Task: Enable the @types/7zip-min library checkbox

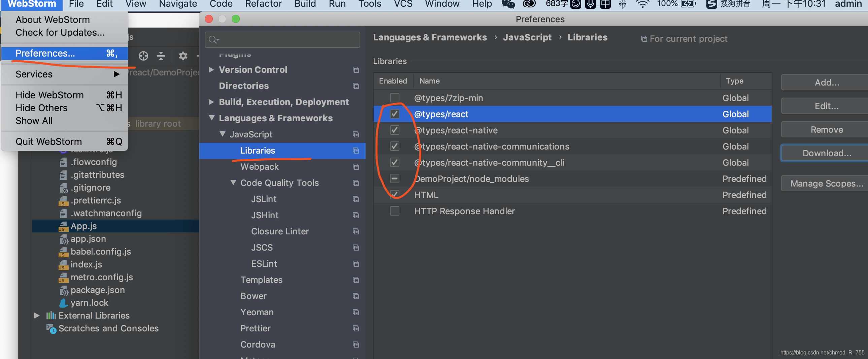Action: point(394,98)
